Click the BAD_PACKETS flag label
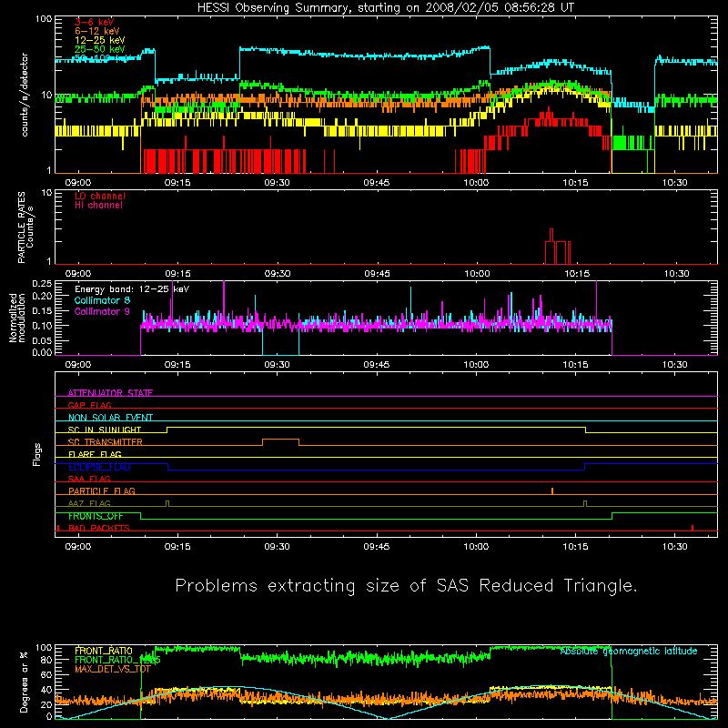 (99, 528)
